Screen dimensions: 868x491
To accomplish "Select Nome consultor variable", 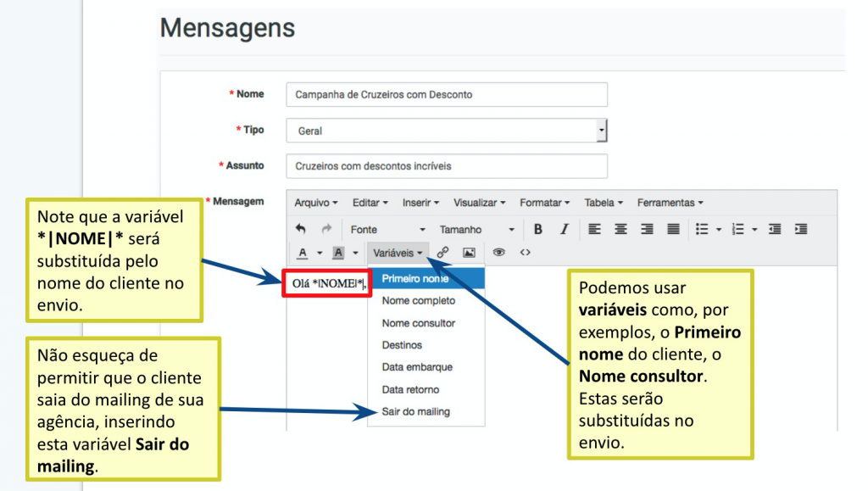I will click(426, 323).
